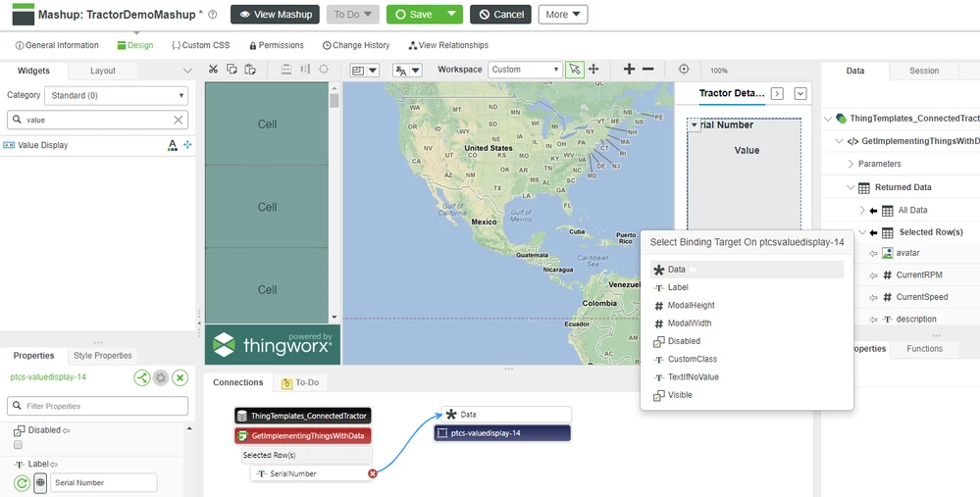
Task: Open the Permissions tab
Action: click(x=277, y=45)
